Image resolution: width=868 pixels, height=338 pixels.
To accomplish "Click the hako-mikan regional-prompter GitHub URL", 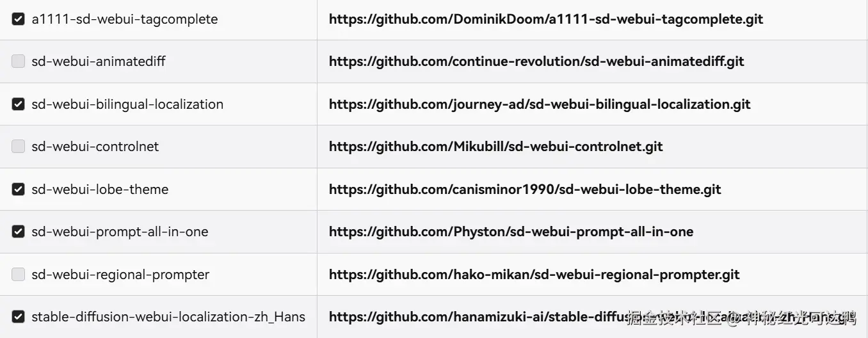I will click(x=534, y=275).
